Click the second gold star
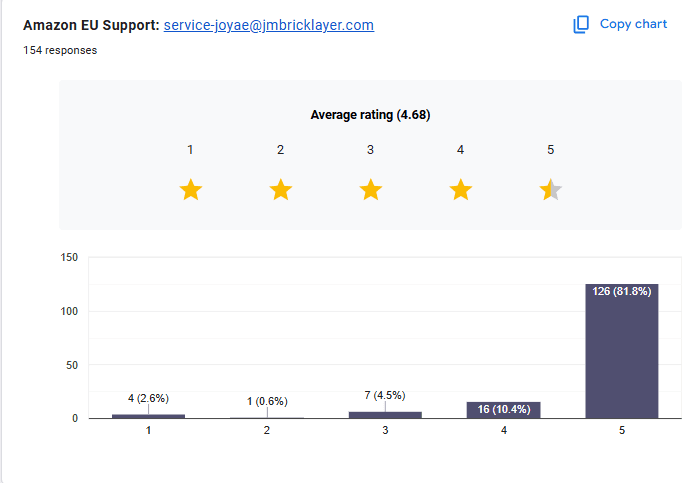 (x=281, y=190)
